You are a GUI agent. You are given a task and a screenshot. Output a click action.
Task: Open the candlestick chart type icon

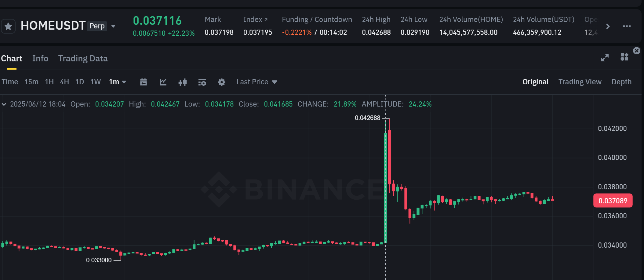click(x=183, y=82)
